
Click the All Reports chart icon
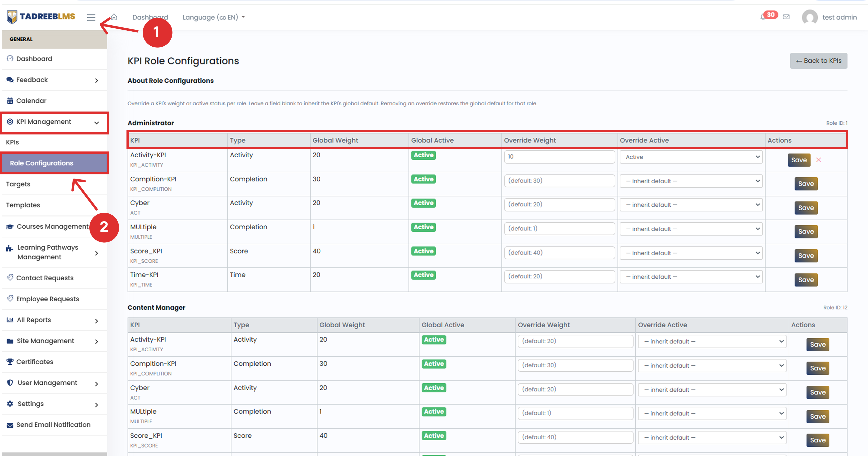pyautogui.click(x=10, y=320)
